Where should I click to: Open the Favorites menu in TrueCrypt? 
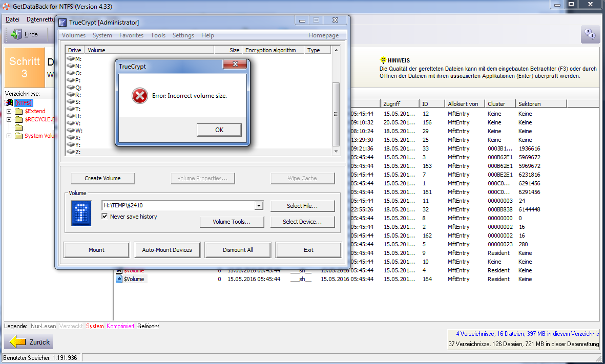pos(131,35)
